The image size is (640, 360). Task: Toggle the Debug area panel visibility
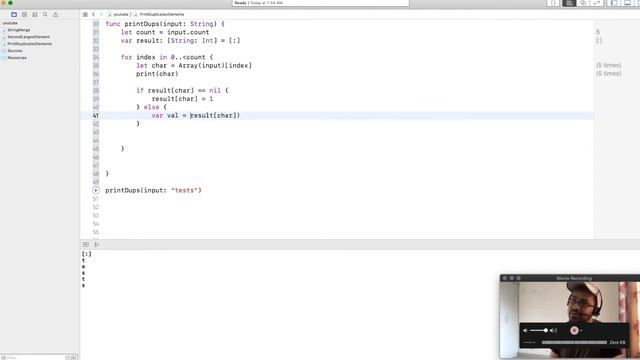point(628,3)
